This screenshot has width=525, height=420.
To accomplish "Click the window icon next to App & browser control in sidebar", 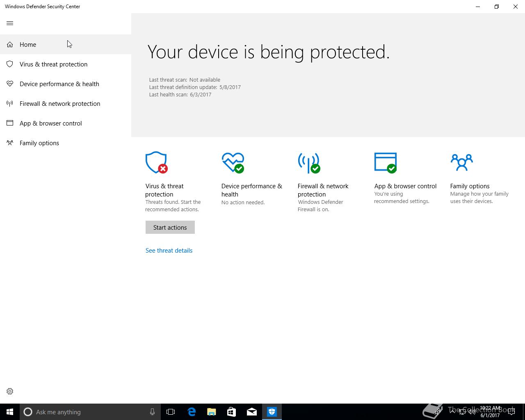I will click(x=10, y=123).
